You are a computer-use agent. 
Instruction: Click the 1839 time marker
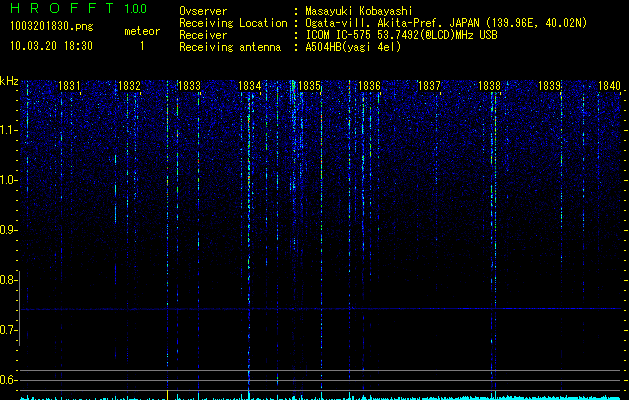[x=549, y=86]
